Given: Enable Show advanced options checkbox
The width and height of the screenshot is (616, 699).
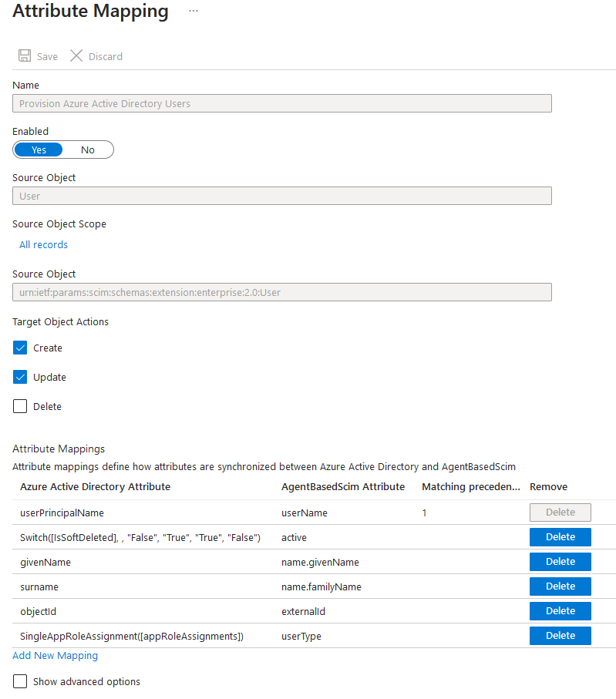Looking at the screenshot, I should coord(20,681).
